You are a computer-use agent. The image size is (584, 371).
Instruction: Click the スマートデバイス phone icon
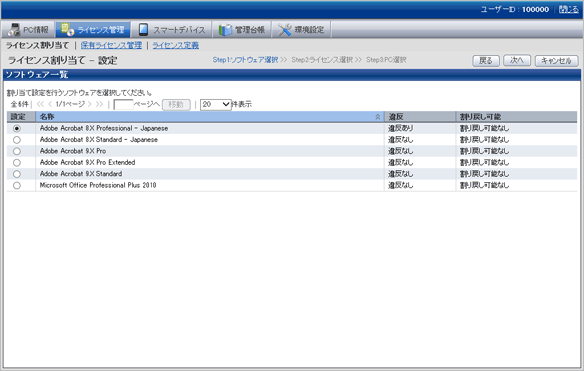click(x=143, y=29)
